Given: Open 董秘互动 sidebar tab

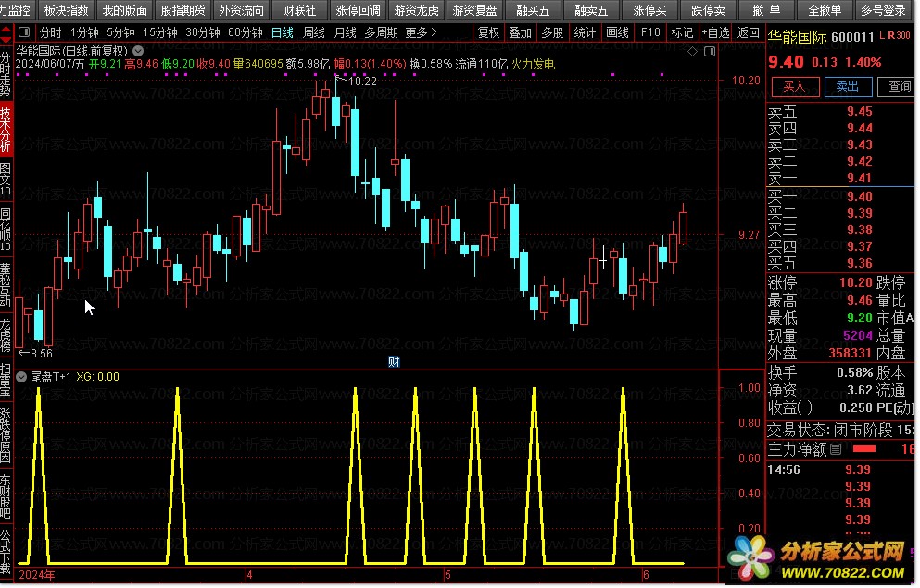Looking at the screenshot, I should pos(6,285).
